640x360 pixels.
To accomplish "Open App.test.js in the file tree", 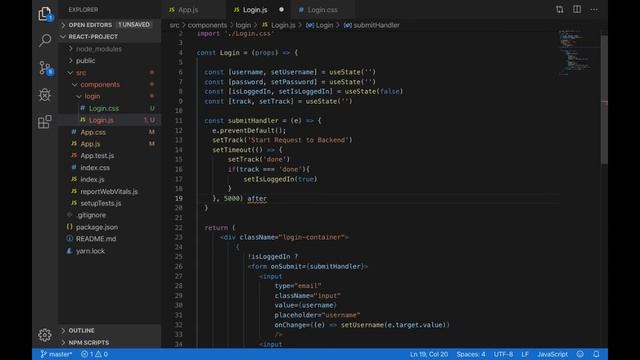I will pos(97,156).
